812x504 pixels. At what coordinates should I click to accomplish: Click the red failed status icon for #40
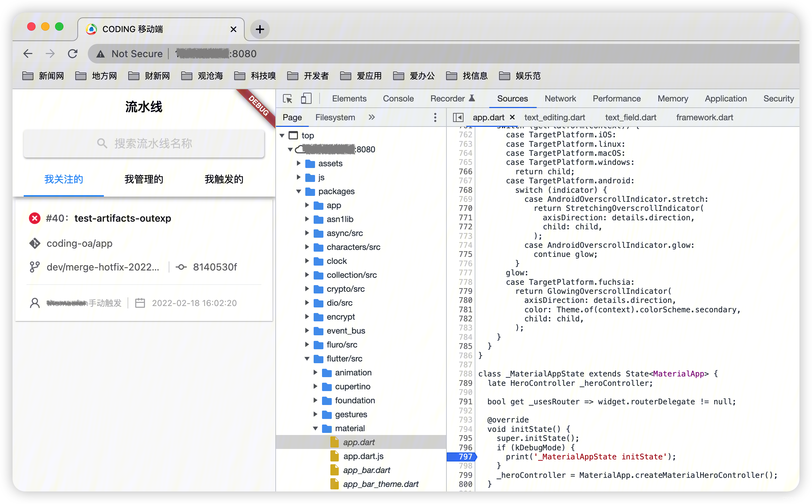35,218
